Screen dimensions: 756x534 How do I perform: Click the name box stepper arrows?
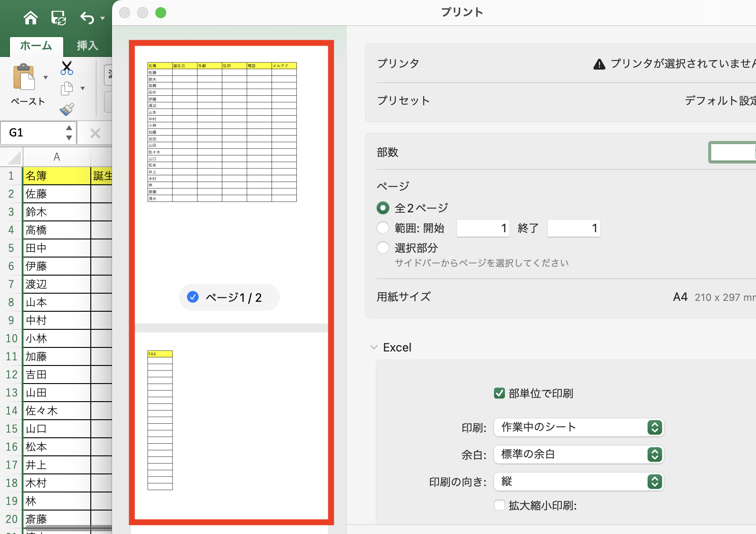click(69, 132)
